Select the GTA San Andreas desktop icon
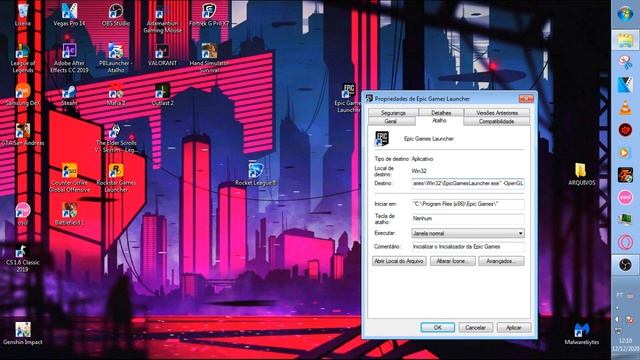Viewport: 640px width, 360px height. 22,134
